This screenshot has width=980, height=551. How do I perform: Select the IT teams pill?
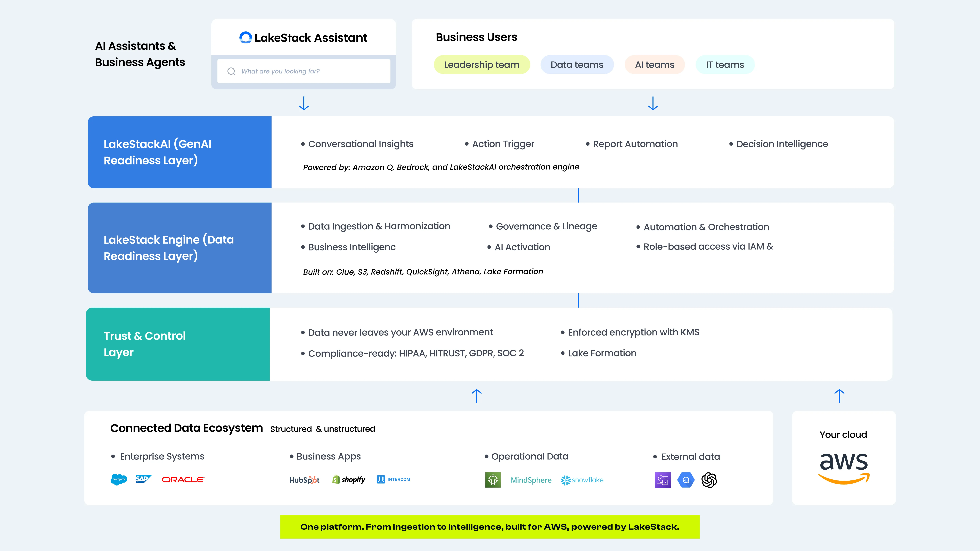[x=725, y=65]
